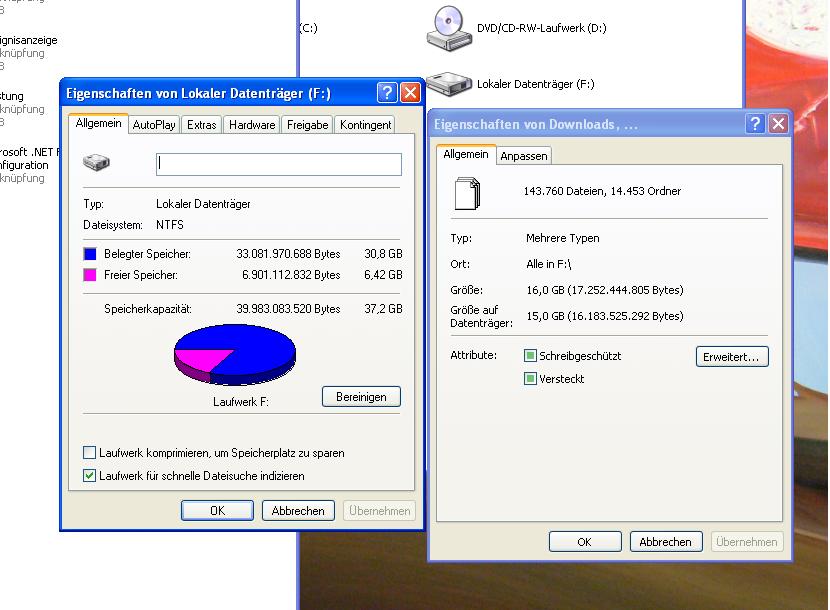Close the Lokaler Datenträger (F:) properties dialog
This screenshot has height=610, width=830.
click(410, 93)
